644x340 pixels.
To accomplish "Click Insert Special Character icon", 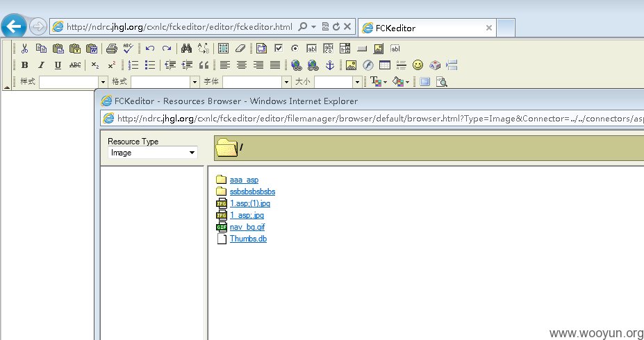I will click(434, 65).
